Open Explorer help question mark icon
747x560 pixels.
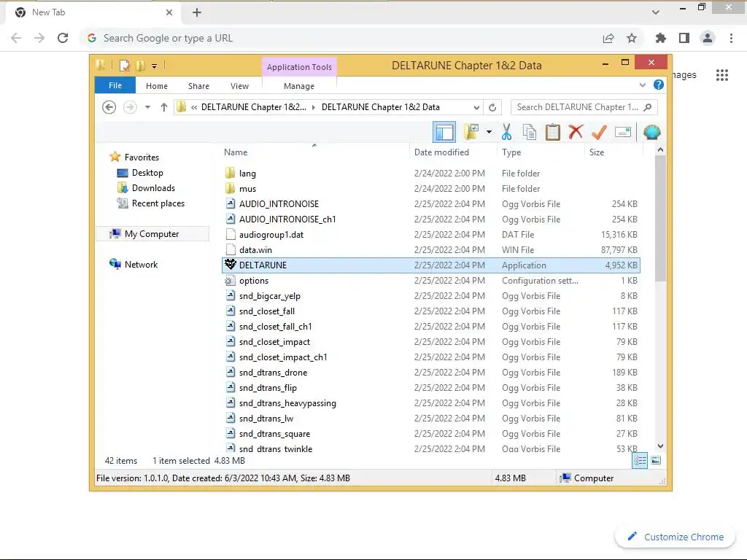pos(659,85)
